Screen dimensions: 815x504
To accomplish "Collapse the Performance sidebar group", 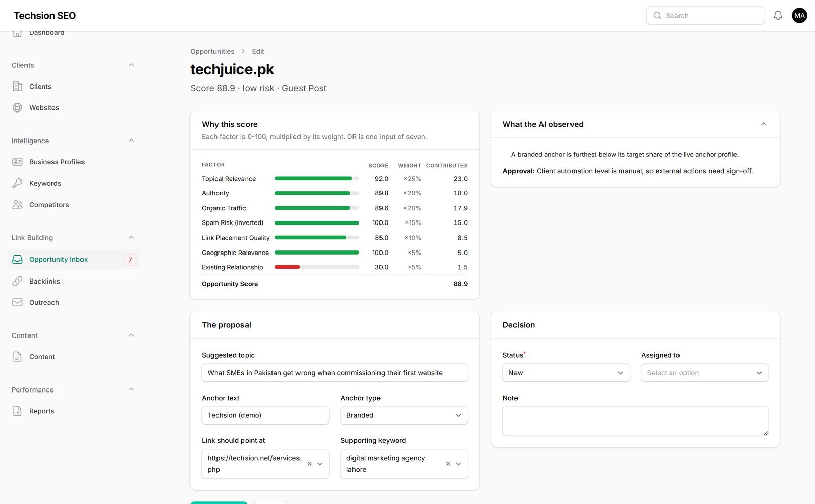I will click(131, 389).
